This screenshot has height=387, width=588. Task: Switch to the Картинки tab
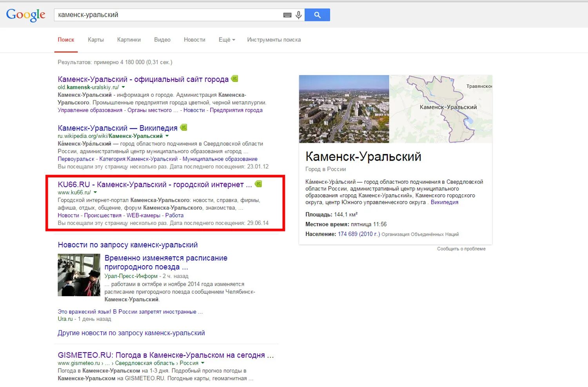(x=129, y=40)
